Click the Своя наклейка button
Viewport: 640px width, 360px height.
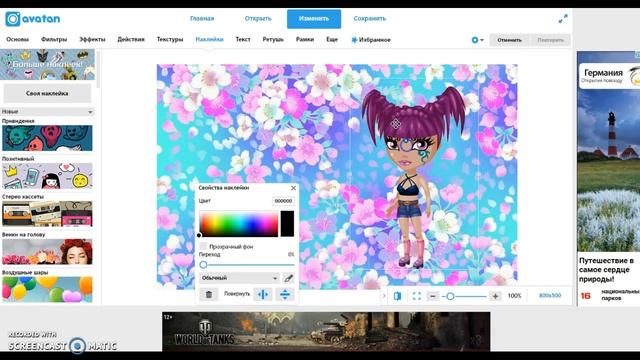pyautogui.click(x=47, y=93)
